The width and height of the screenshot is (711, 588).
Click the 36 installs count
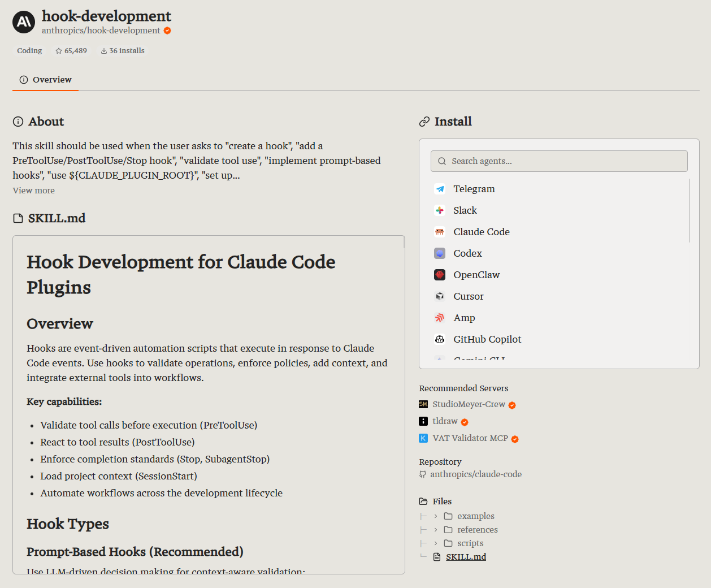click(127, 51)
